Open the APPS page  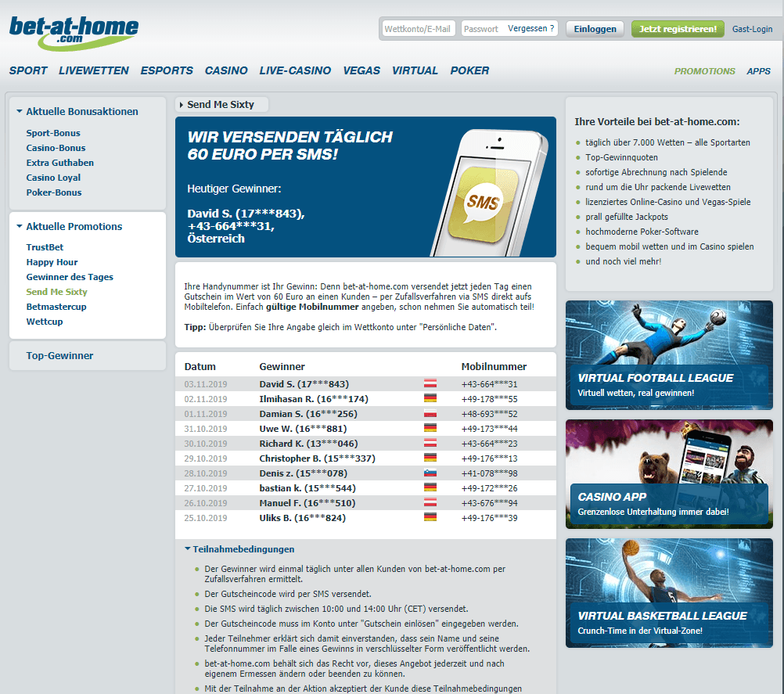coord(758,71)
